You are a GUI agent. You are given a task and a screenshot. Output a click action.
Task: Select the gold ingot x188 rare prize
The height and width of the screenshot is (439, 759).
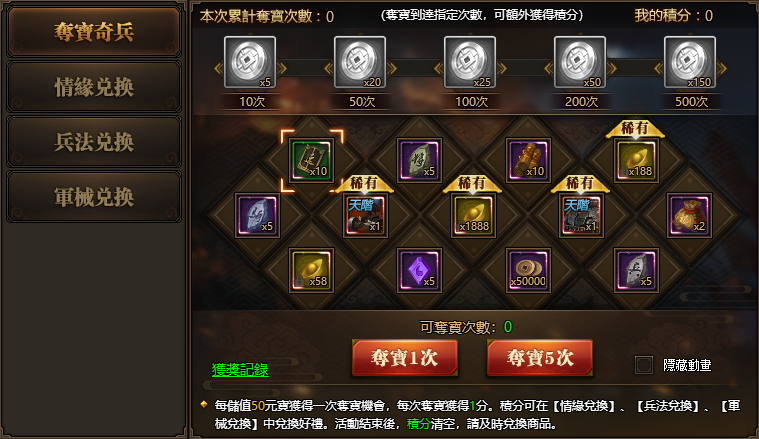[x=636, y=160]
